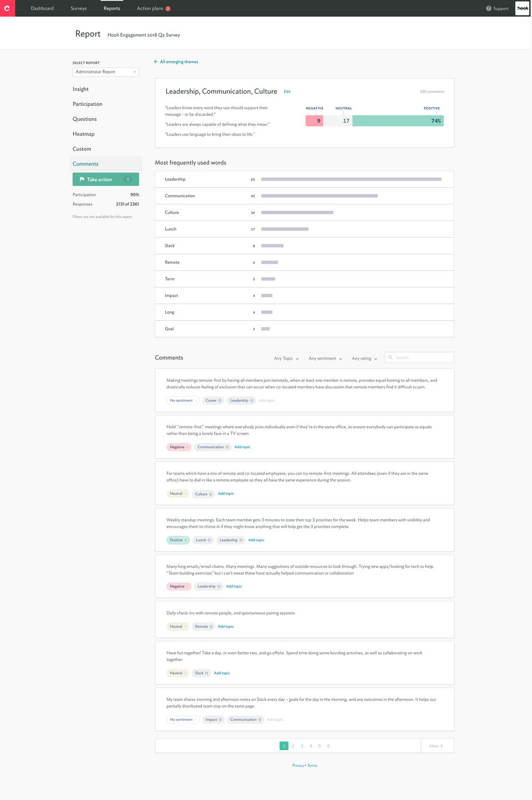Click the Next page button
532x800 pixels.
(437, 746)
